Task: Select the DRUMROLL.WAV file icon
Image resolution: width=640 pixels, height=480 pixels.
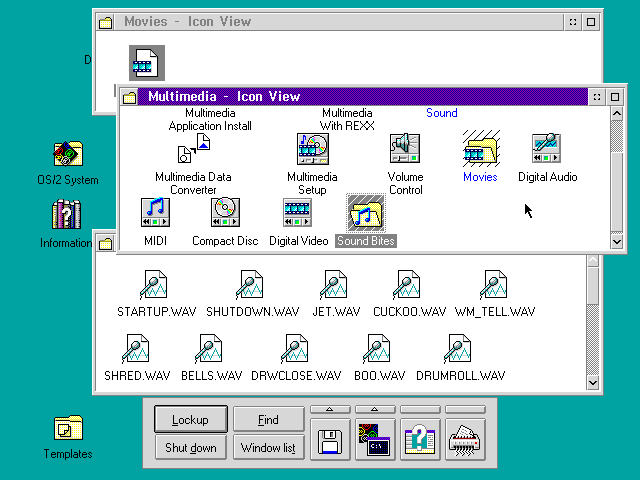Action: pos(458,349)
